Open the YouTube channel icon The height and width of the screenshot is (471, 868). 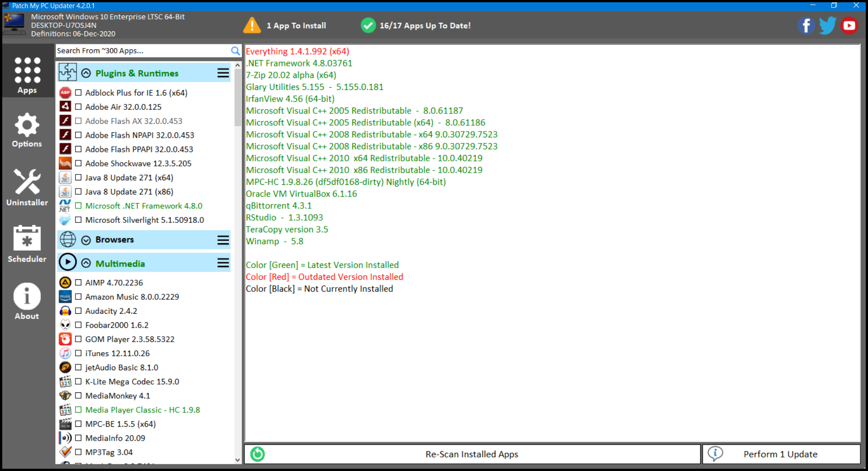click(849, 26)
